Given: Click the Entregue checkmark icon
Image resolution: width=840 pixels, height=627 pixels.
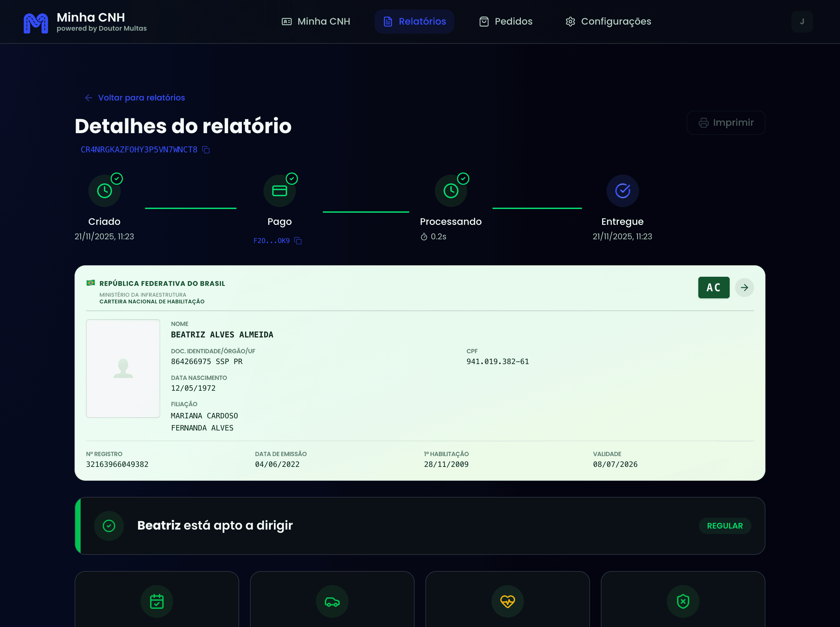Looking at the screenshot, I should [x=622, y=190].
